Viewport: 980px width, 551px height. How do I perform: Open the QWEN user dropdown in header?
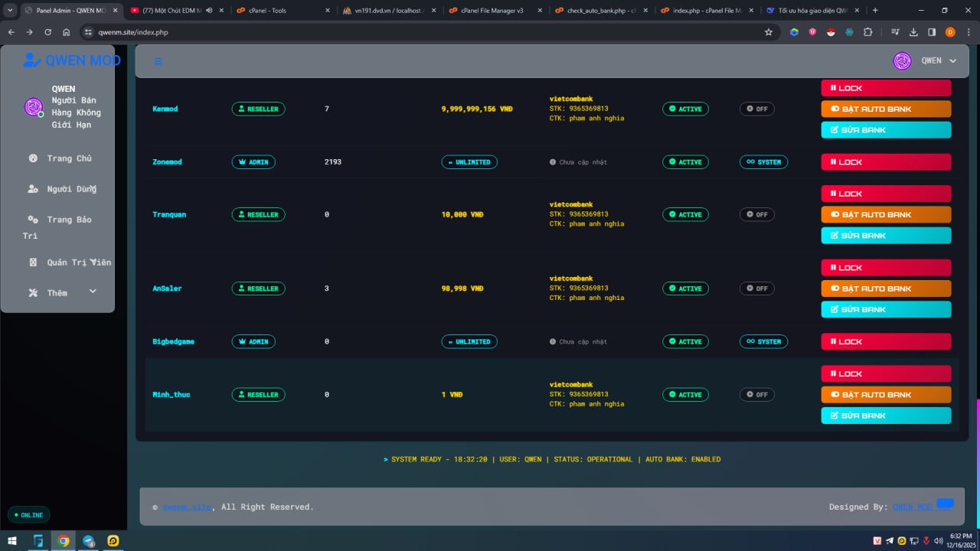pos(952,61)
